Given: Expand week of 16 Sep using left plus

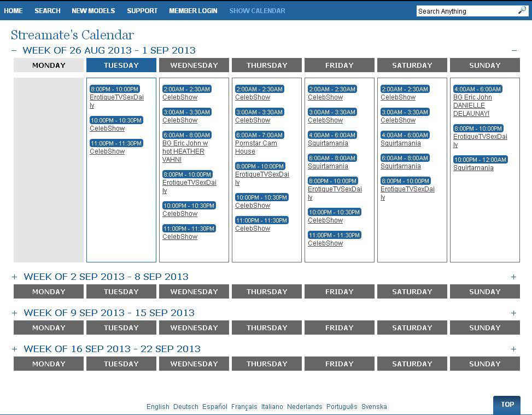Looking at the screenshot, I should (x=14, y=349).
